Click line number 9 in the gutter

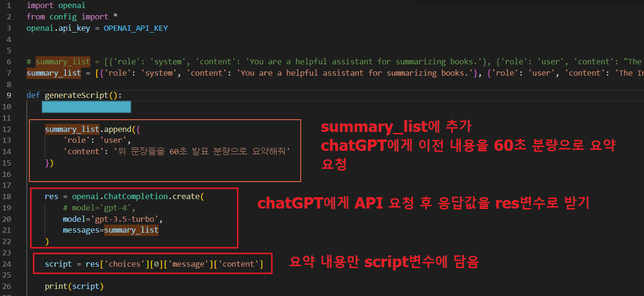click(9, 95)
